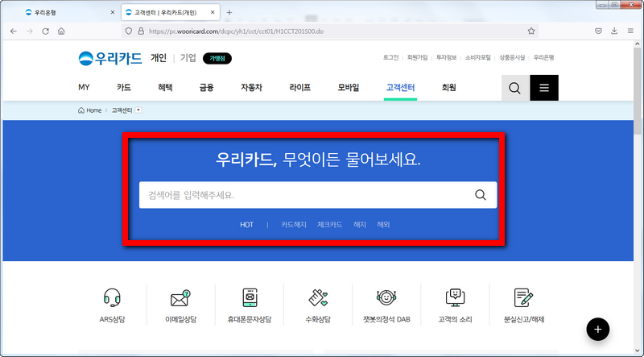
Task: Click the padlock site info icon
Action: (141, 31)
